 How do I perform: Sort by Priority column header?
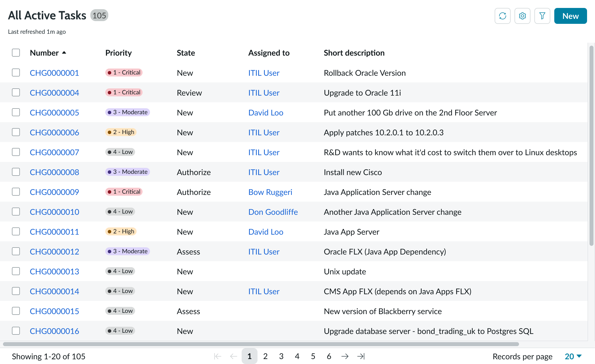(x=118, y=53)
